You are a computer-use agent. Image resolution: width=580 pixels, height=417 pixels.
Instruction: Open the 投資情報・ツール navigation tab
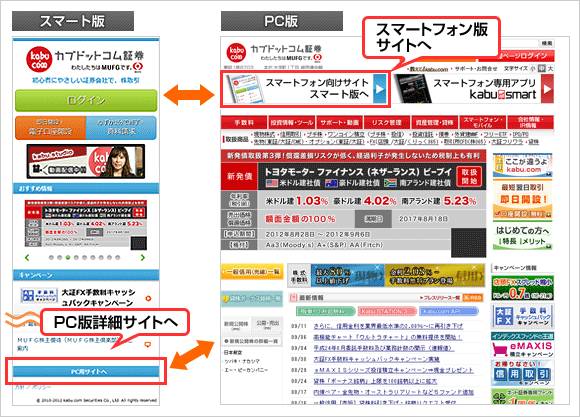(x=291, y=122)
